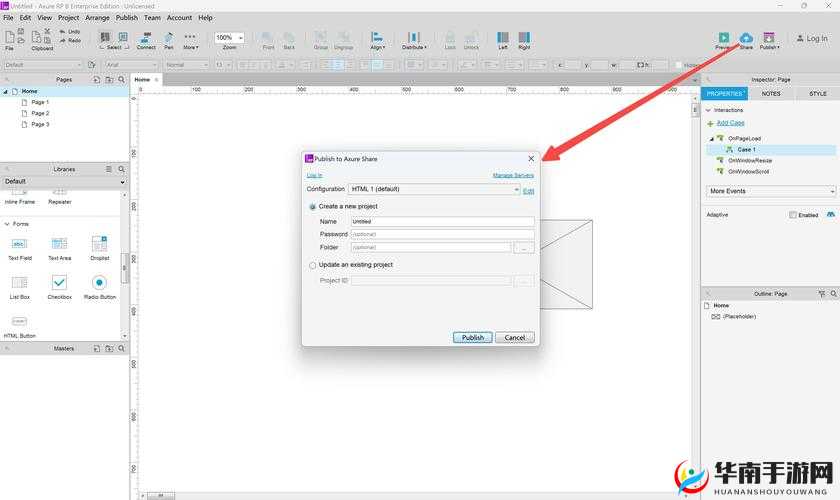Screen dimensions: 840x500
Task: Select the Connect tool in toolbar
Action: [146, 38]
